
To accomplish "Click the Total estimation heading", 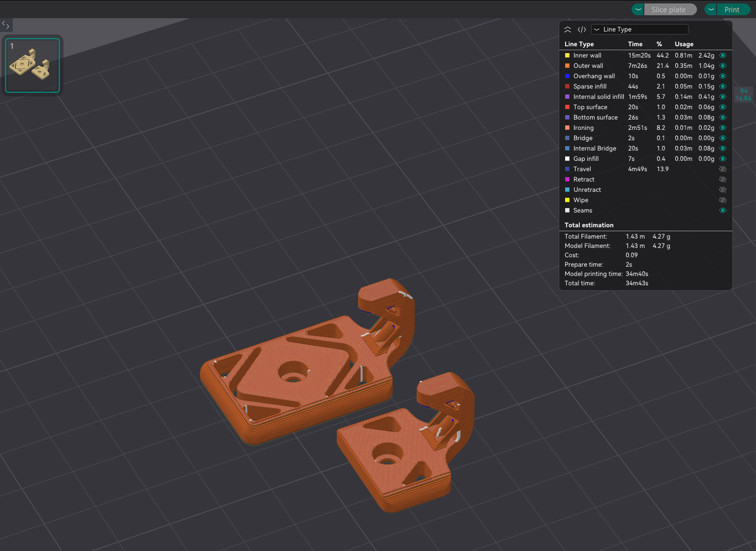I will (x=589, y=225).
